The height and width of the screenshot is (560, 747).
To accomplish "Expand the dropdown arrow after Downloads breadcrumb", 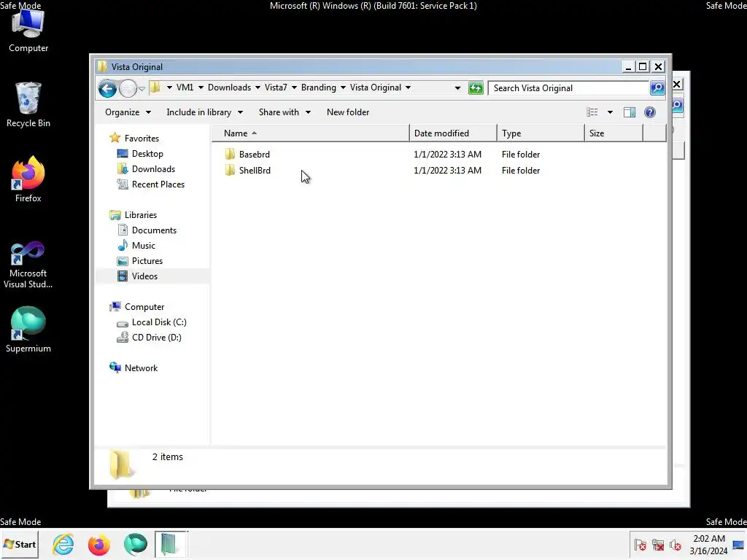I will 258,87.
